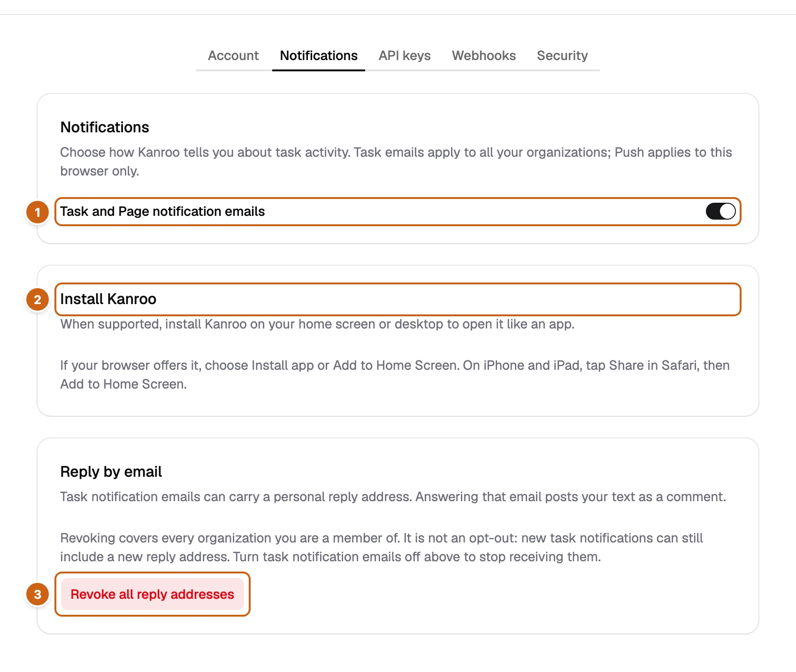Click paragraph starting 'If your browser offers it'
Viewport: 796px width, 672px height.
(395, 374)
